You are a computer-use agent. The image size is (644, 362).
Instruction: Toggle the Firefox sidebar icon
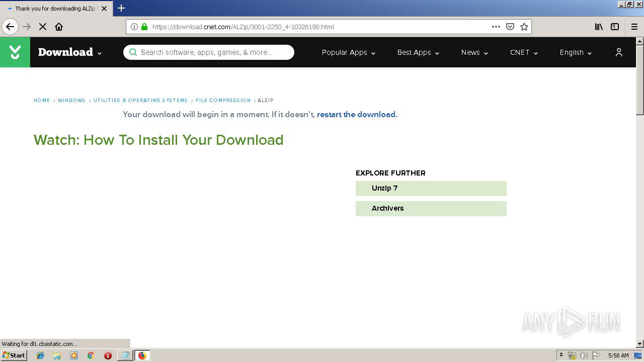point(615,27)
